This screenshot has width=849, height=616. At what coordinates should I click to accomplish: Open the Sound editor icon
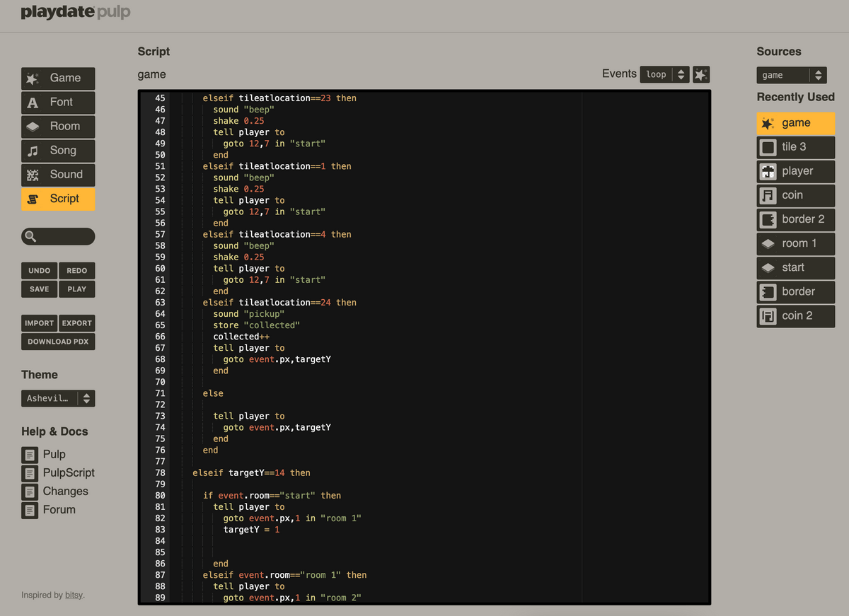33,175
